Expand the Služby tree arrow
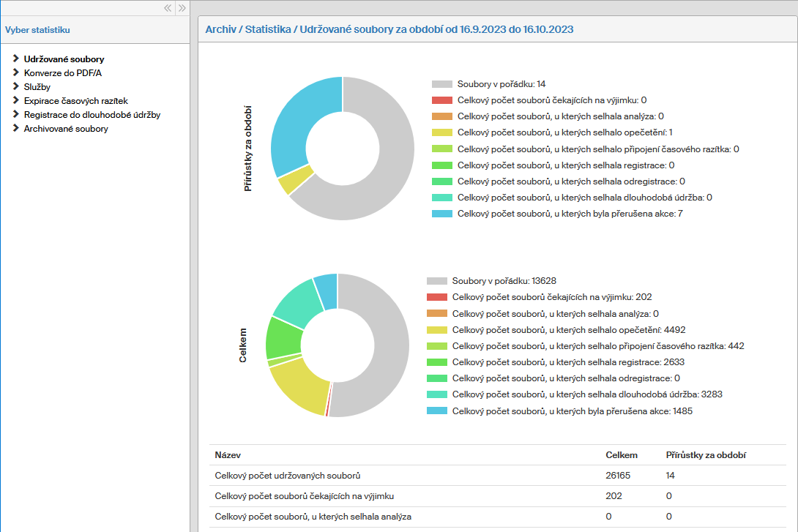Viewport: 798px width, 532px height. click(16, 86)
